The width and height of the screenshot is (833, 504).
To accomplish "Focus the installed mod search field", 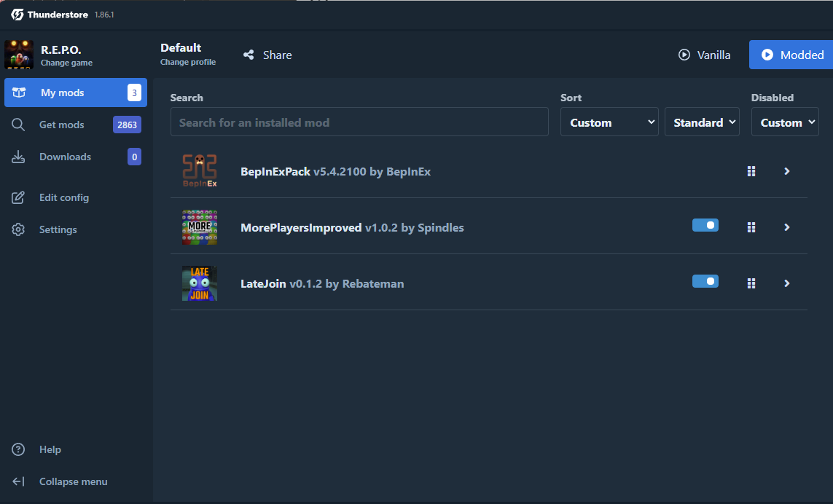I will pyautogui.click(x=359, y=122).
